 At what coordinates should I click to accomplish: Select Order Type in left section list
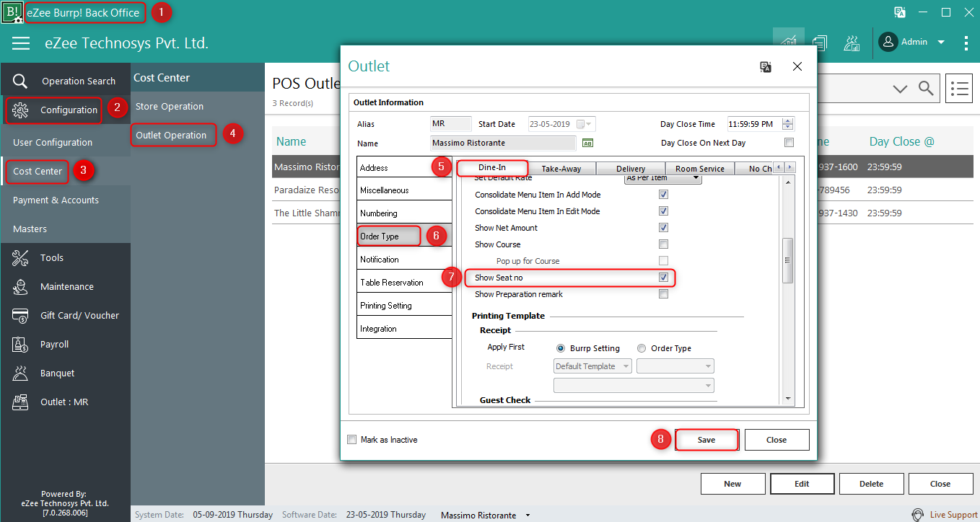coord(405,236)
